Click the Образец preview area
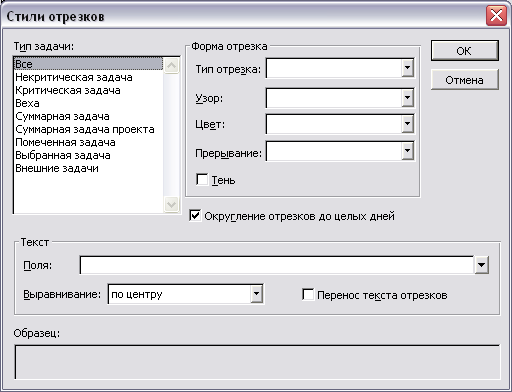 pos(257,362)
